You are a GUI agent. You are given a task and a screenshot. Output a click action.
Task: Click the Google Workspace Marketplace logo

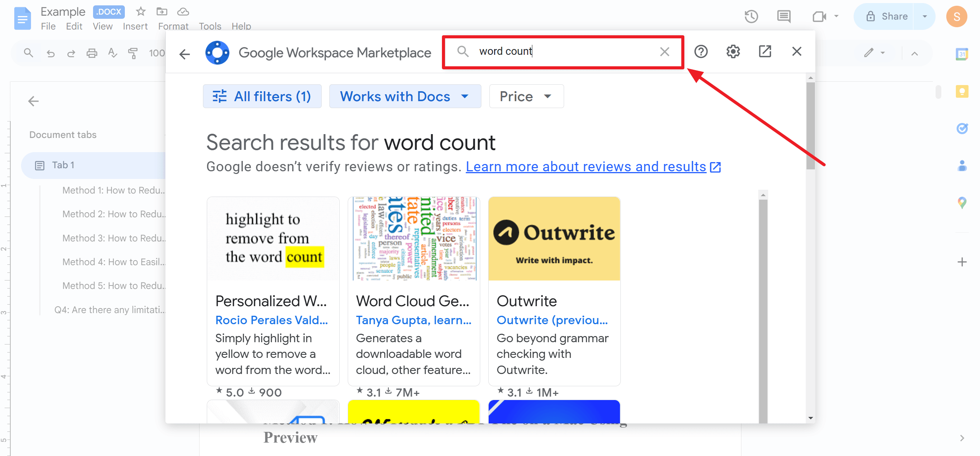click(x=217, y=52)
